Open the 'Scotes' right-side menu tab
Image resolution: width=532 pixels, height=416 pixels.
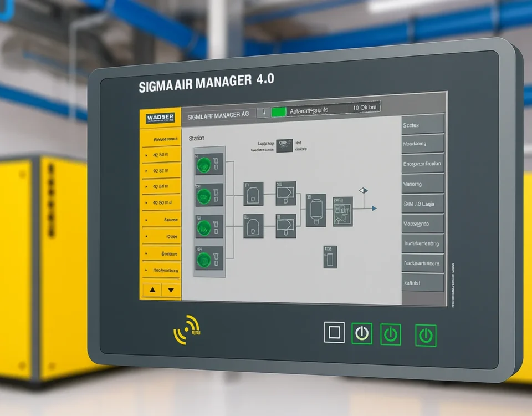click(422, 125)
